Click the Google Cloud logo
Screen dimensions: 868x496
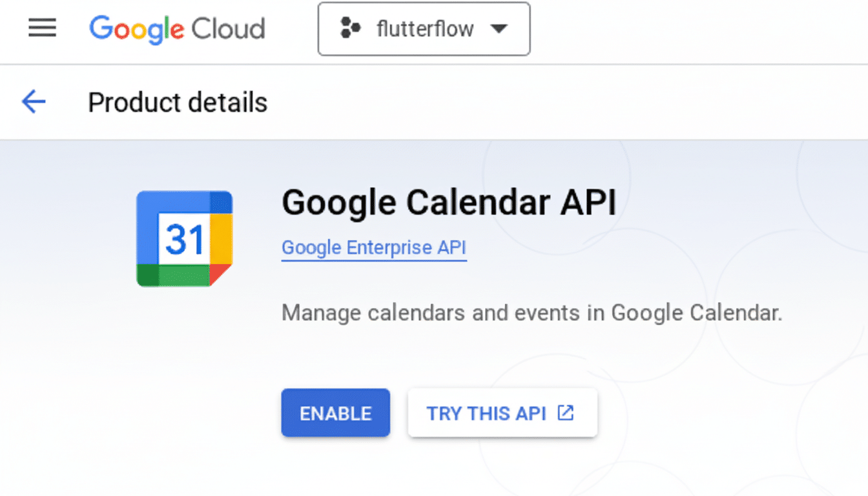pos(176,28)
